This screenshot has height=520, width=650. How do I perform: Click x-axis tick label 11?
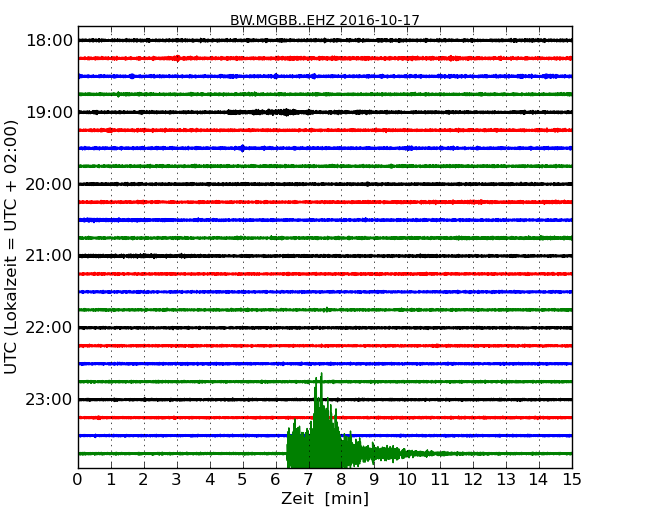point(440,480)
